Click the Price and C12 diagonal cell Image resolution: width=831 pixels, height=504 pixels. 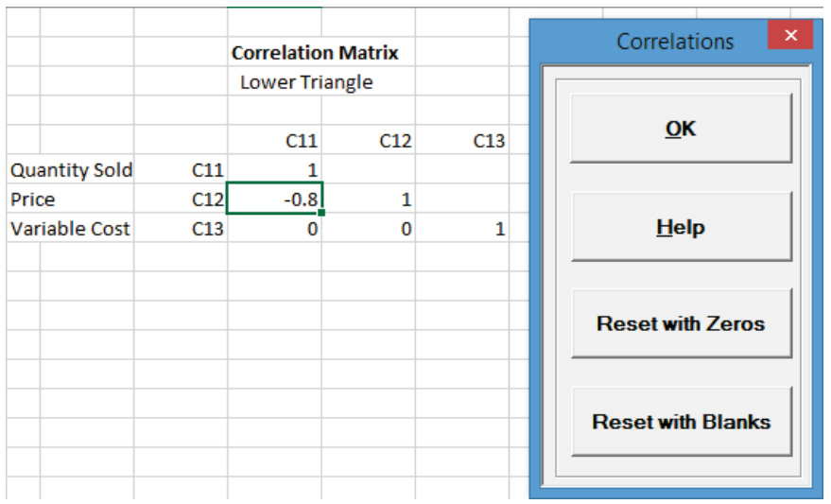pyautogui.click(x=368, y=200)
